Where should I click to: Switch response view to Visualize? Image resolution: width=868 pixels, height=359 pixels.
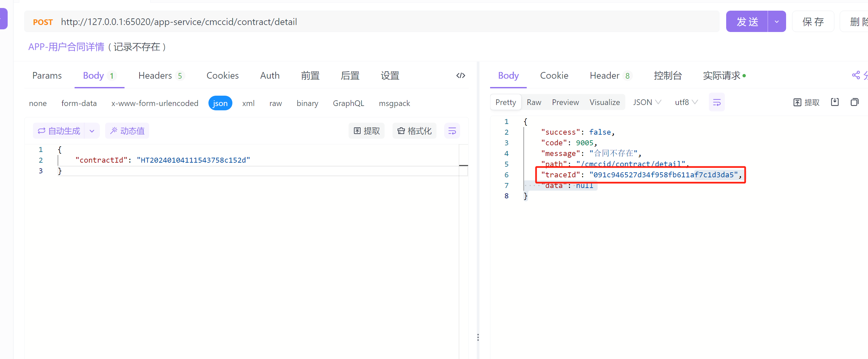605,102
